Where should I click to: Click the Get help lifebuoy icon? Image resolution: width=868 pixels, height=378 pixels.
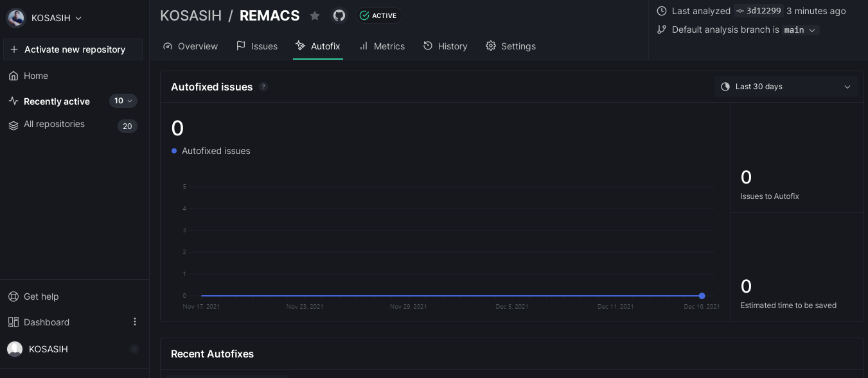(x=13, y=296)
